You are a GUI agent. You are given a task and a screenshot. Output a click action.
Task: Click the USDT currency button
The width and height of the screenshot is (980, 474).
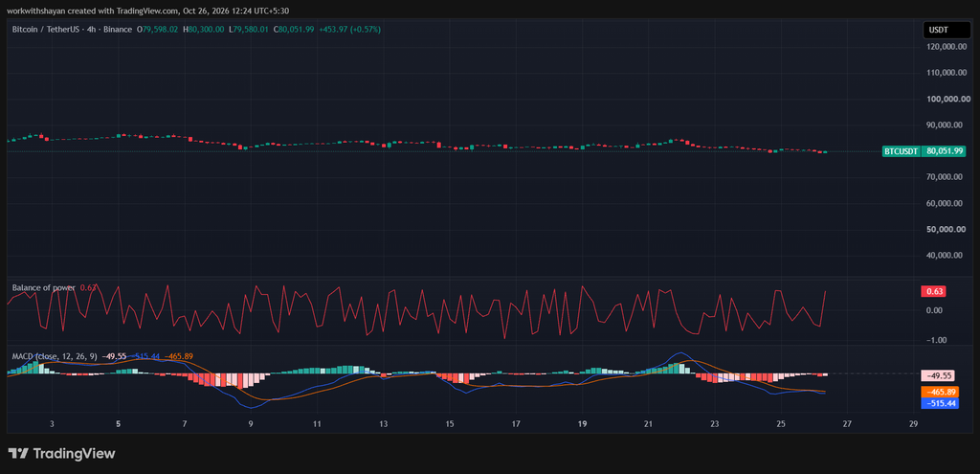947,30
